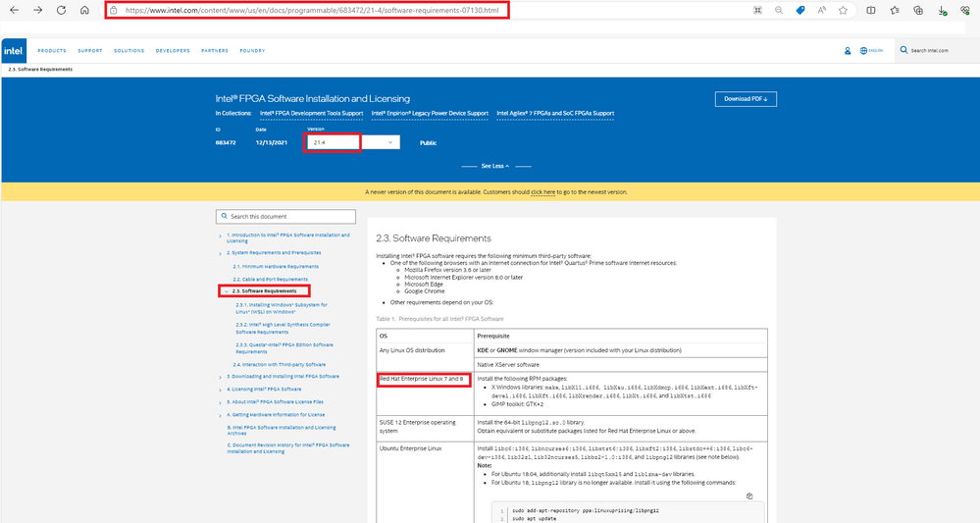Open the browser home page
This screenshot has width=980, height=523.
tap(84, 10)
